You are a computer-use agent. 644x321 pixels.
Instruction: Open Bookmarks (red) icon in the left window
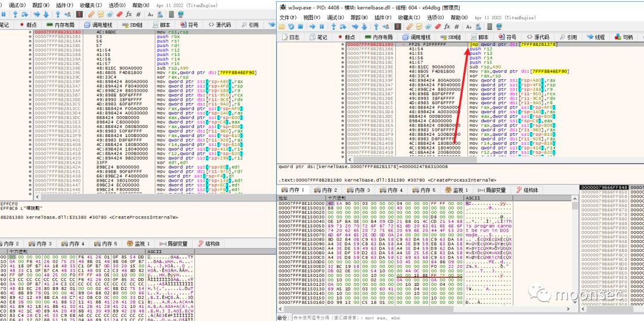pos(119,14)
